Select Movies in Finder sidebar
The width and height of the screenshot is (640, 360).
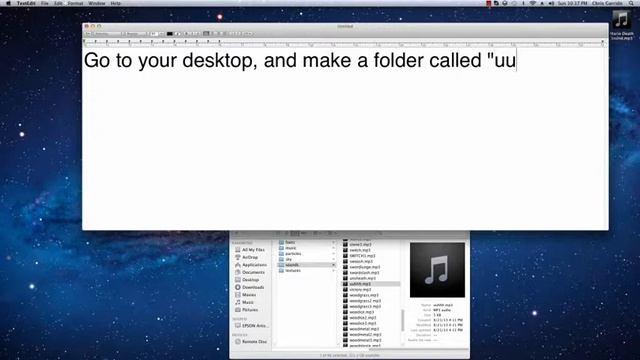(245, 295)
